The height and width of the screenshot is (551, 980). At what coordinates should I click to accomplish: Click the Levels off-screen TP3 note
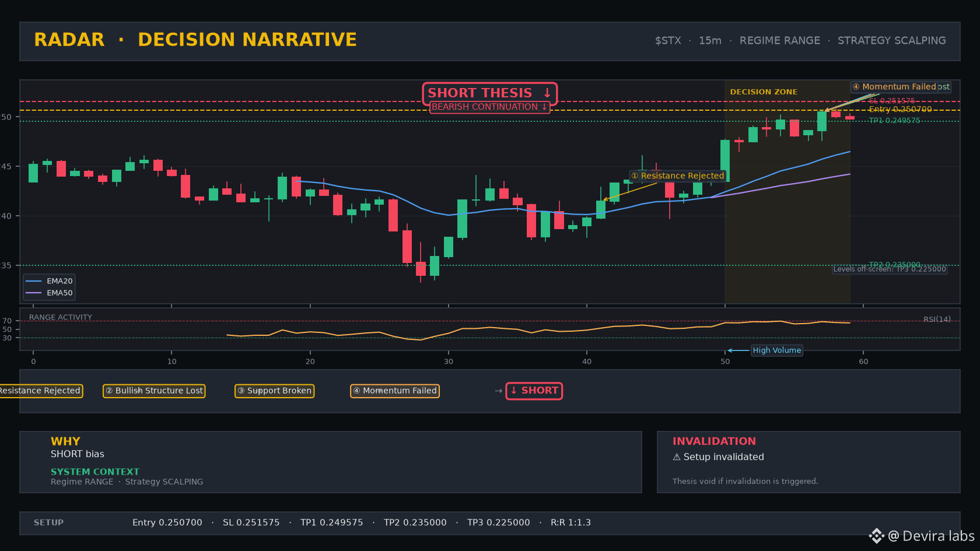point(890,269)
